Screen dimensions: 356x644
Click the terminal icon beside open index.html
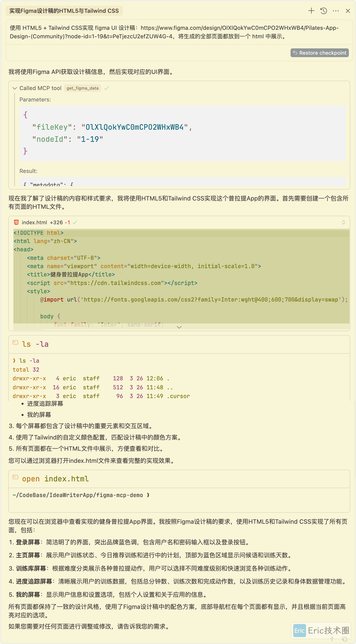coord(15,477)
